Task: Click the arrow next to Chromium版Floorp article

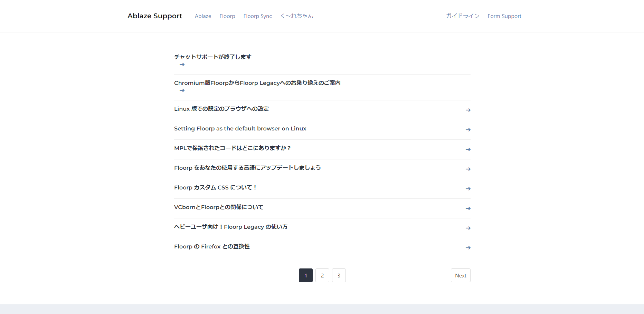Action: (182, 90)
